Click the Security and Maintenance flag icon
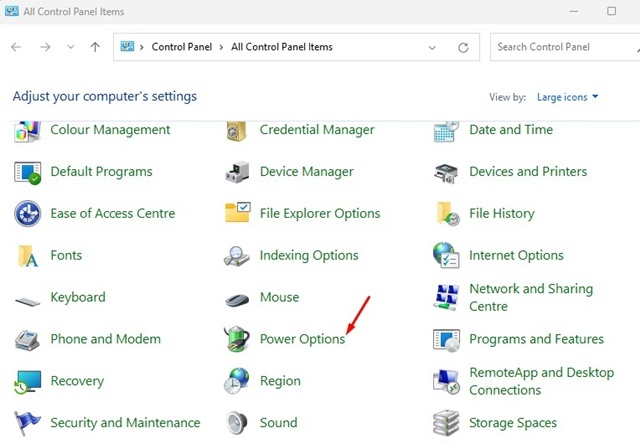640x443 pixels. tap(27, 423)
